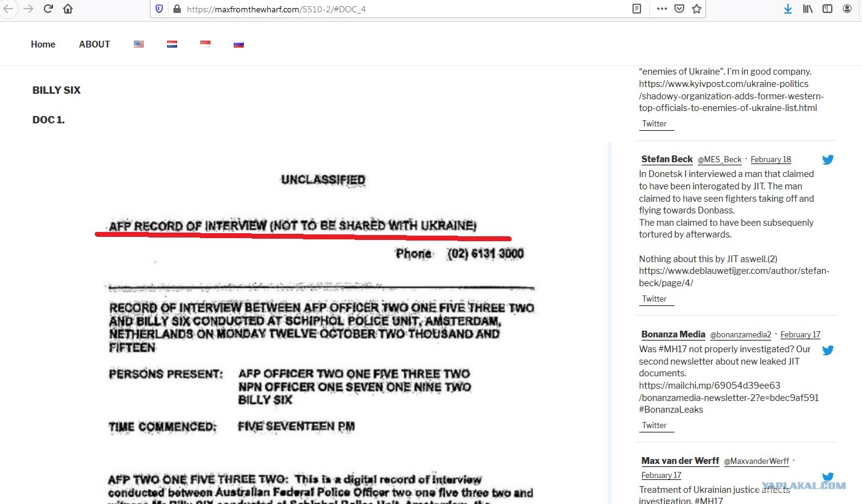
Task: Save the page to Pocket
Action: pos(679,9)
